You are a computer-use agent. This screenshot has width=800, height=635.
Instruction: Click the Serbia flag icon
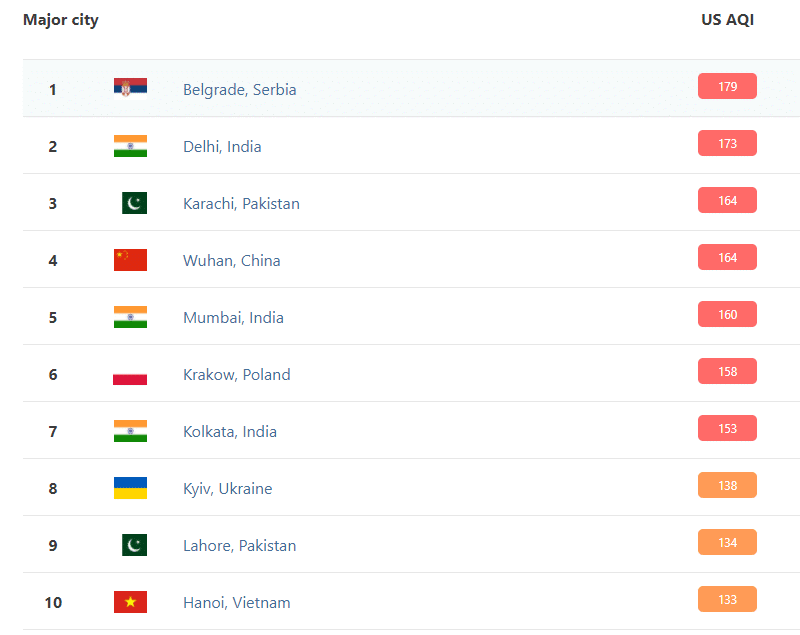(130, 89)
